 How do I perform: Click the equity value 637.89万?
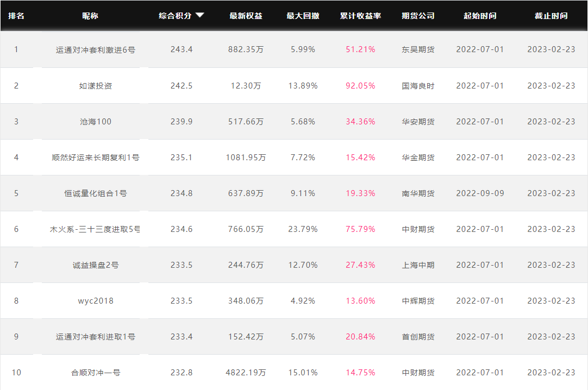246,193
